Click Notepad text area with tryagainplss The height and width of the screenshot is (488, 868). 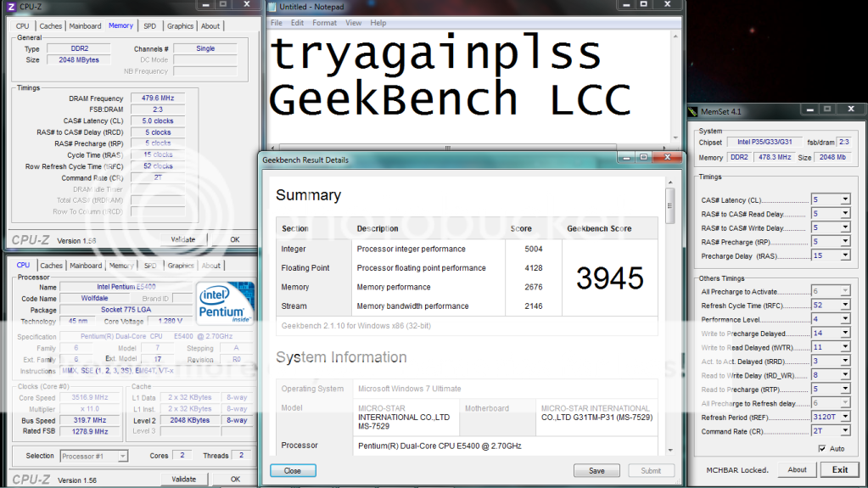[468, 87]
